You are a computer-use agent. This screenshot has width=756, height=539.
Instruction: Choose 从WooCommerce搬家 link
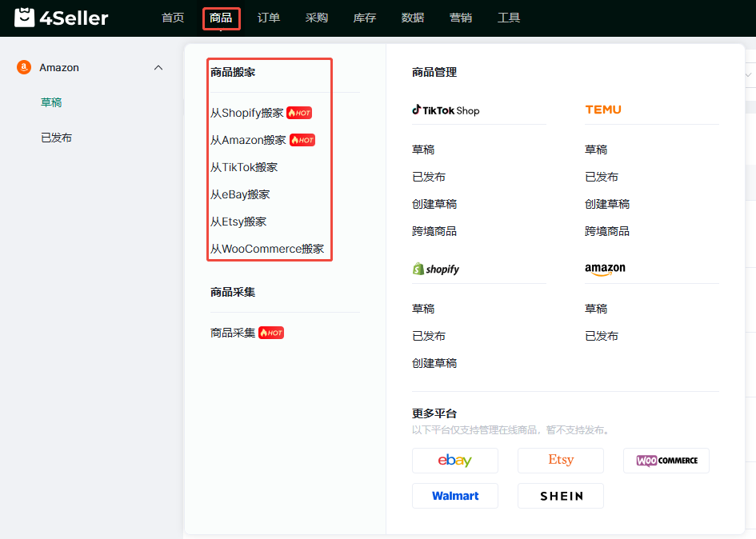267,249
